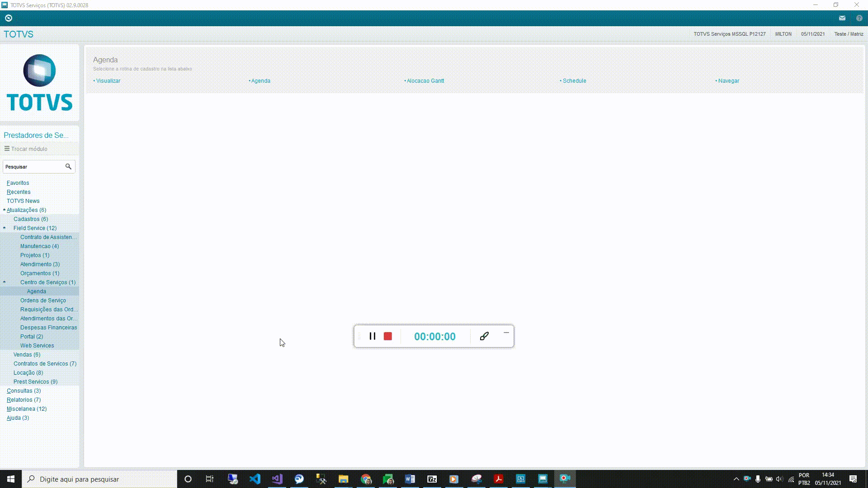This screenshot has width=868, height=488.
Task: Click the POR PTB2 language indicator
Action: tap(804, 479)
